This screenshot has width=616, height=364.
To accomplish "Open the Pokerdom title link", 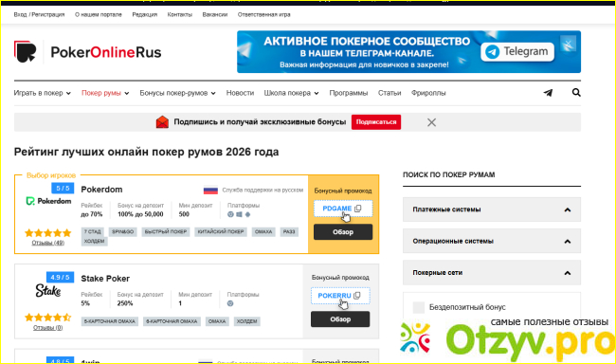I will [x=101, y=190].
